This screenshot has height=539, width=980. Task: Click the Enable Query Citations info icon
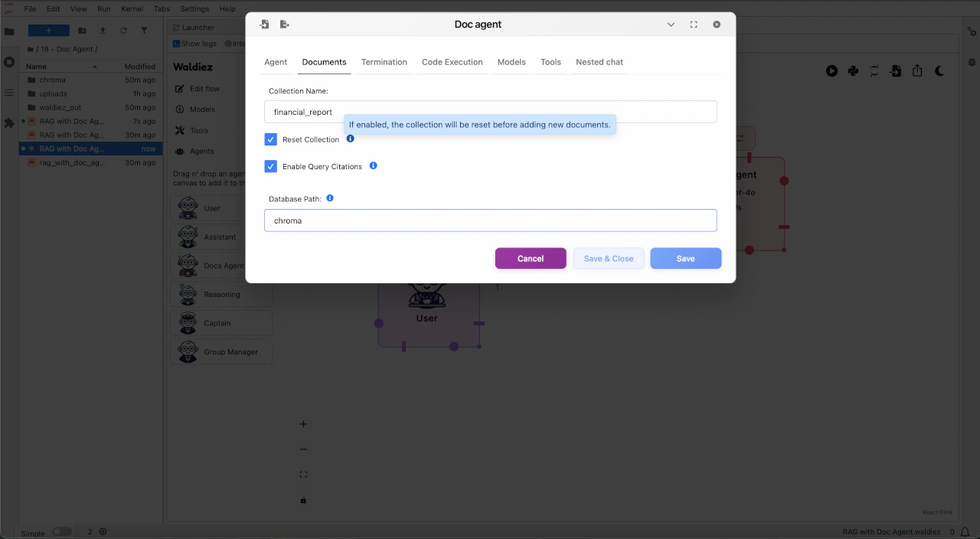(x=374, y=166)
